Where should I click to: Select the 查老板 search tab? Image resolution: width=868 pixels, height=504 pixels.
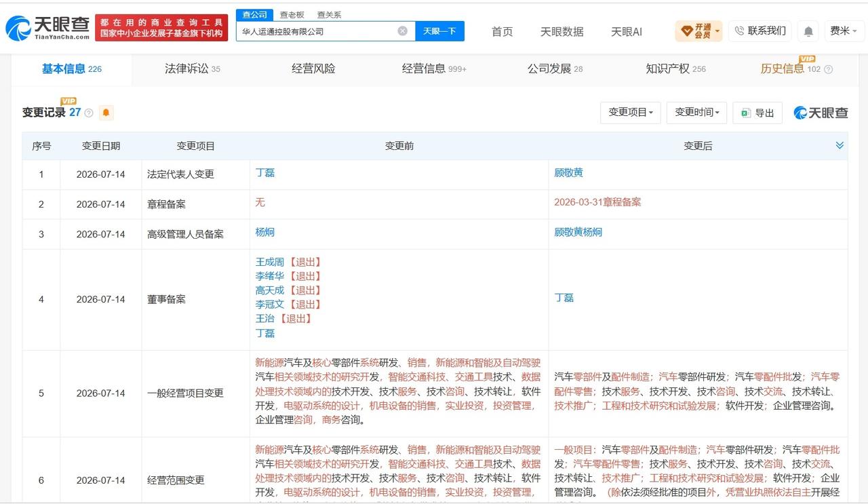[x=292, y=14]
